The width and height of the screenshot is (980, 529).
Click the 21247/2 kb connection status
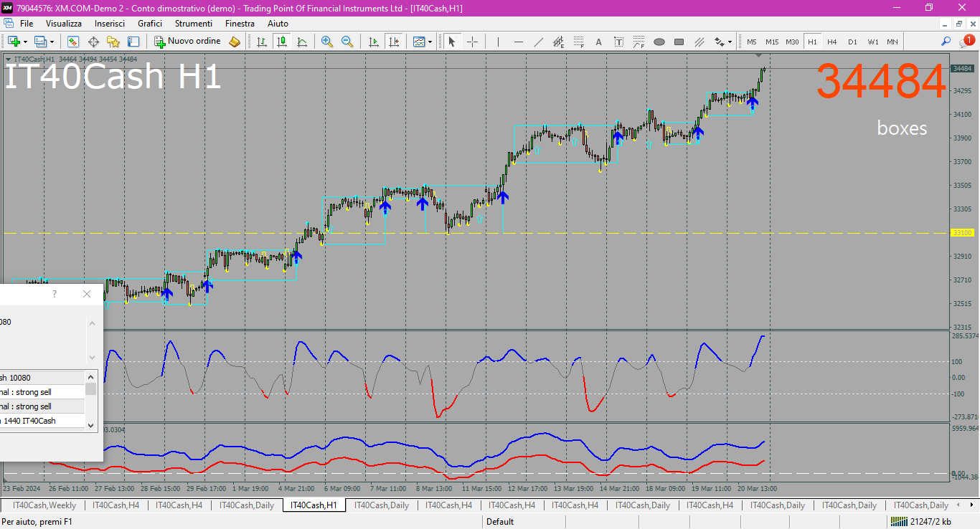920,522
